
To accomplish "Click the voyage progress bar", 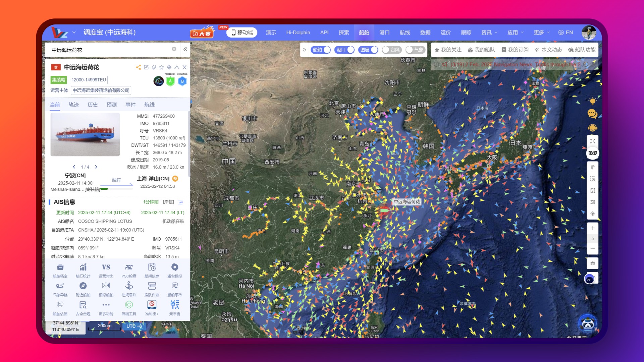I will [x=117, y=189].
